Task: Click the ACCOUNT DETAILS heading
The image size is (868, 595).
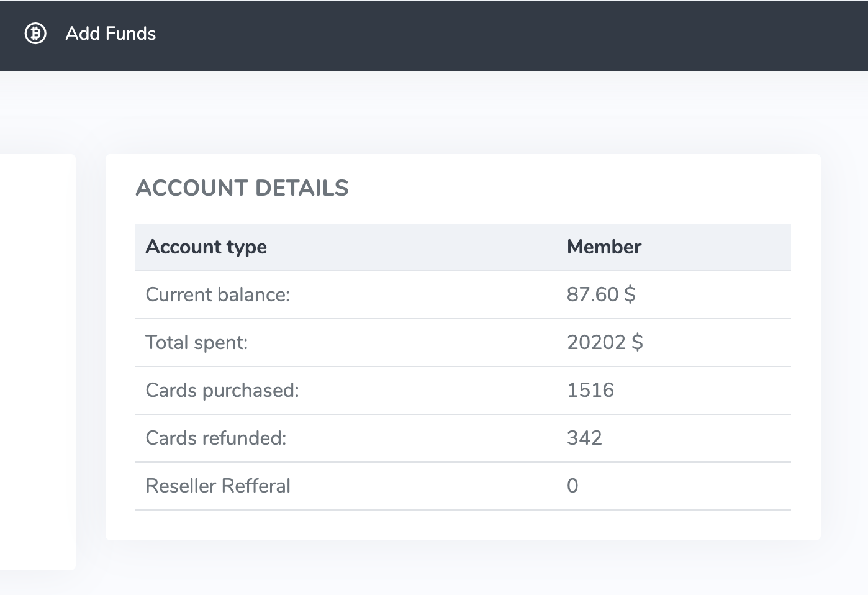Action: (242, 188)
